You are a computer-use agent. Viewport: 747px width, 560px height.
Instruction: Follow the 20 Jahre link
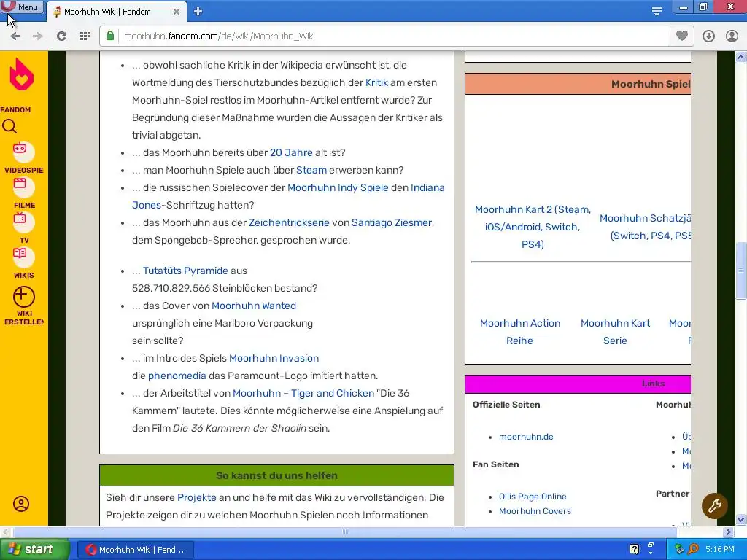291,152
